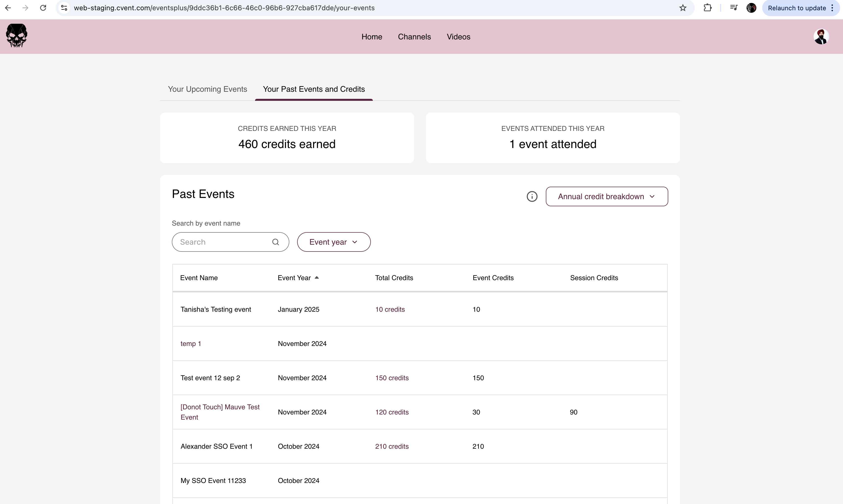Open the user profile picture menu
This screenshot has height=504, width=843.
[821, 36]
